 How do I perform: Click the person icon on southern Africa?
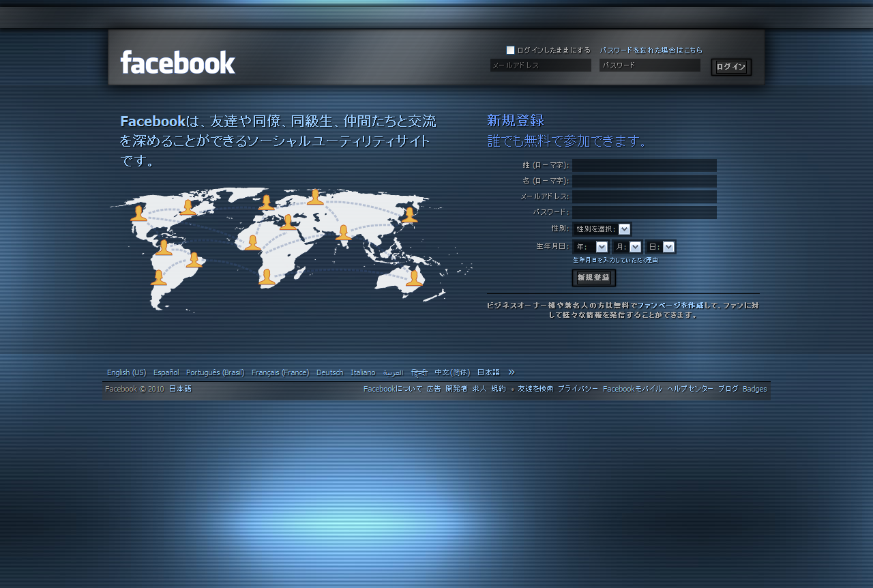[x=267, y=276]
